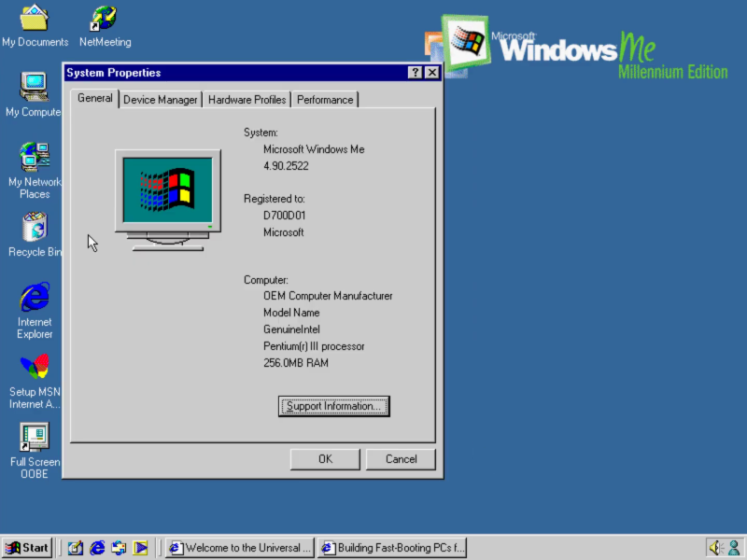Viewport: 747px width, 560px height.
Task: Click the 'Model Name' text
Action: click(x=291, y=313)
